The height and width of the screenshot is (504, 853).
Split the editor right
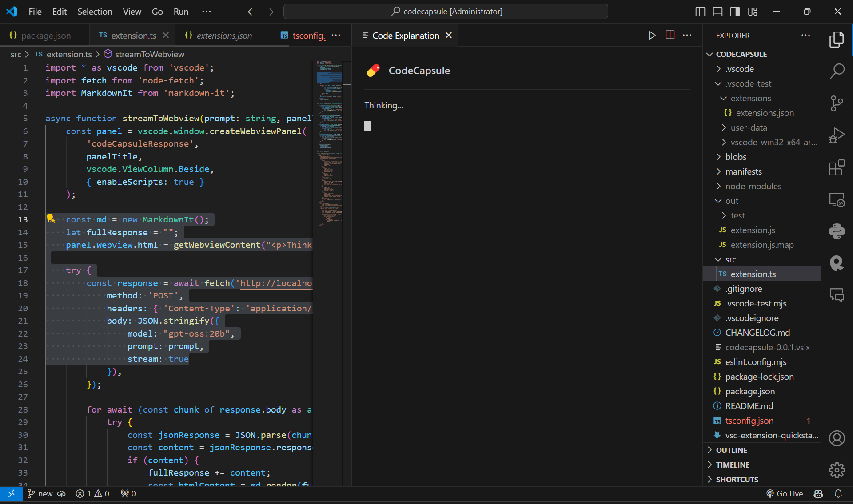click(670, 36)
